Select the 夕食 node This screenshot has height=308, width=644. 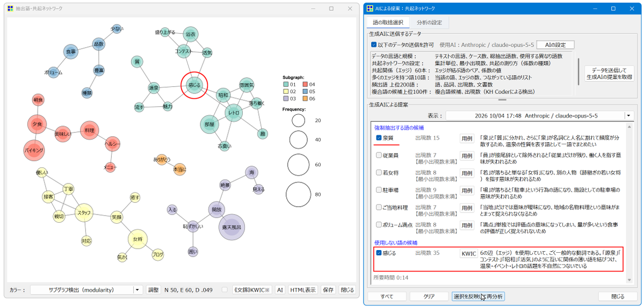pos(38,124)
